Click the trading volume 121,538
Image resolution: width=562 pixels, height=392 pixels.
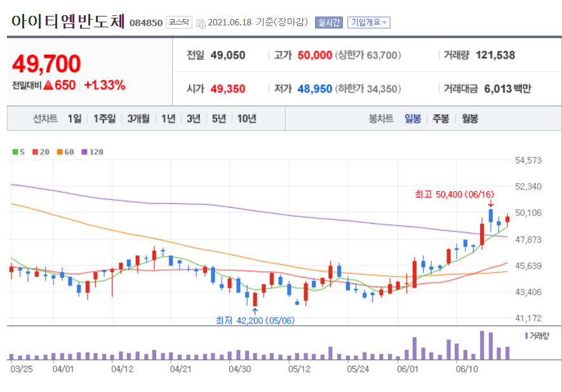(x=495, y=55)
